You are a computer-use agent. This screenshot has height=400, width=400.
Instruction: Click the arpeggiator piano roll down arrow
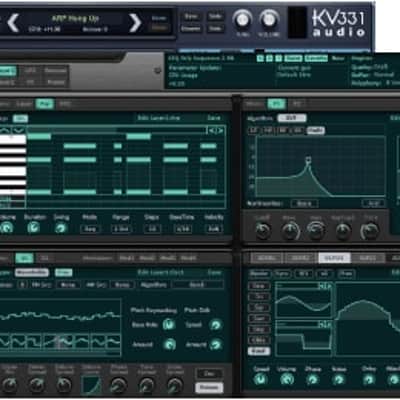(x=19, y=130)
